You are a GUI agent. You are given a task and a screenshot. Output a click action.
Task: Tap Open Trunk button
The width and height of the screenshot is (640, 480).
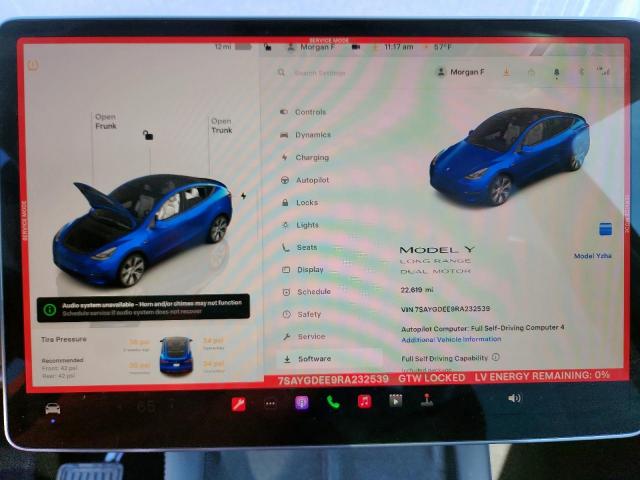click(221, 126)
